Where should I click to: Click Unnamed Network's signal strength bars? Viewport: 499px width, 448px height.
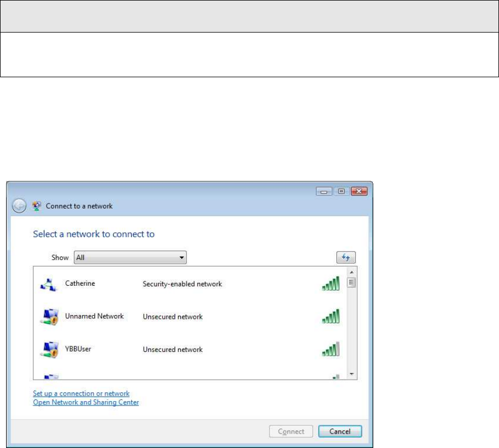click(331, 316)
